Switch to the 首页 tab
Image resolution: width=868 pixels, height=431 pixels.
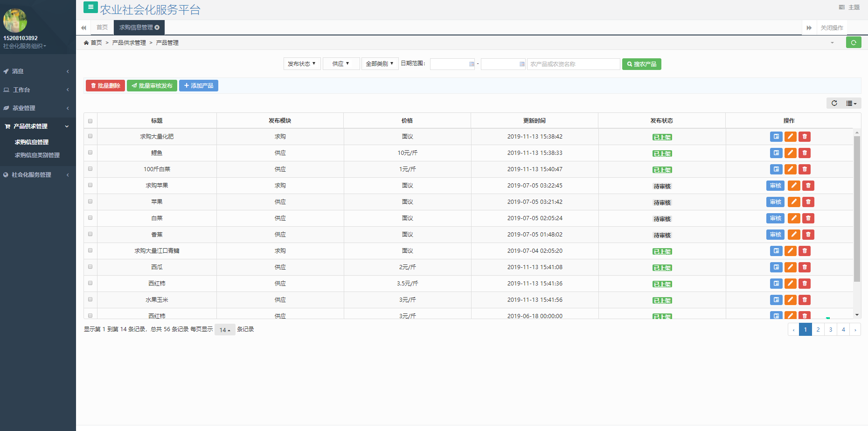[102, 28]
